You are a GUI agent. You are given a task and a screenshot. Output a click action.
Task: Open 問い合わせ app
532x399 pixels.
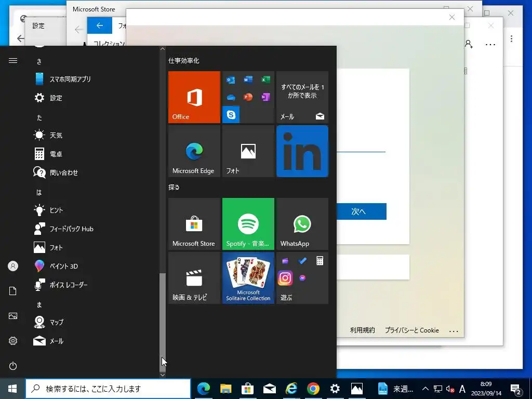(95, 172)
